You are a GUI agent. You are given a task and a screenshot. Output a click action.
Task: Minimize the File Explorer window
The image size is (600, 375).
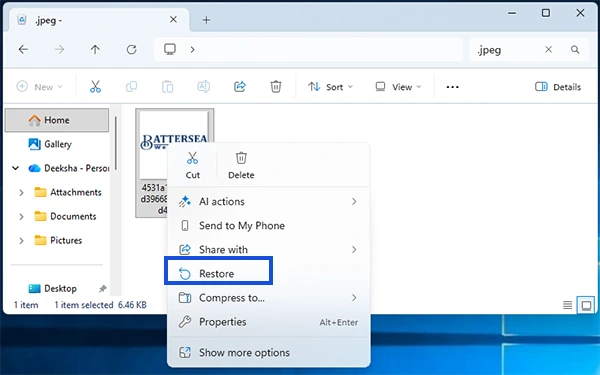pos(512,13)
